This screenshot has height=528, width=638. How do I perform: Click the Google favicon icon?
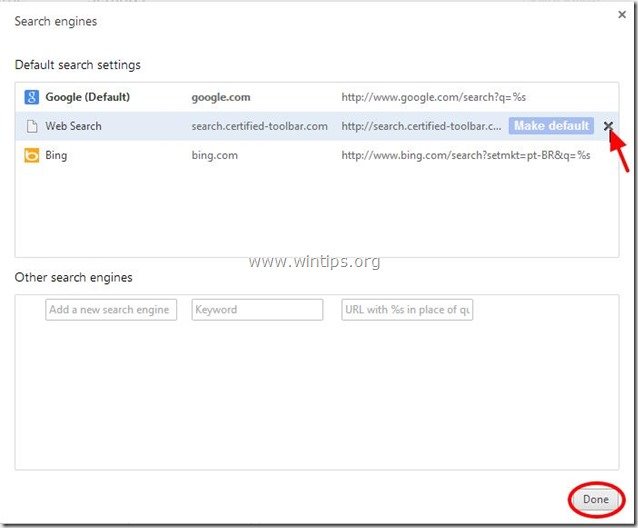click(32, 97)
